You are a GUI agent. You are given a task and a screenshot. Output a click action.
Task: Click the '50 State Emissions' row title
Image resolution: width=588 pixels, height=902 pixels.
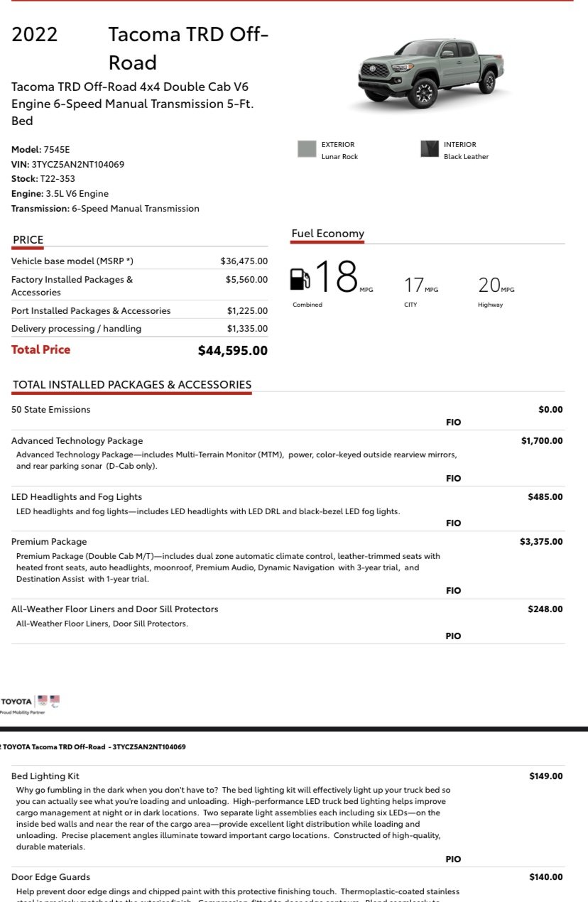pos(51,410)
